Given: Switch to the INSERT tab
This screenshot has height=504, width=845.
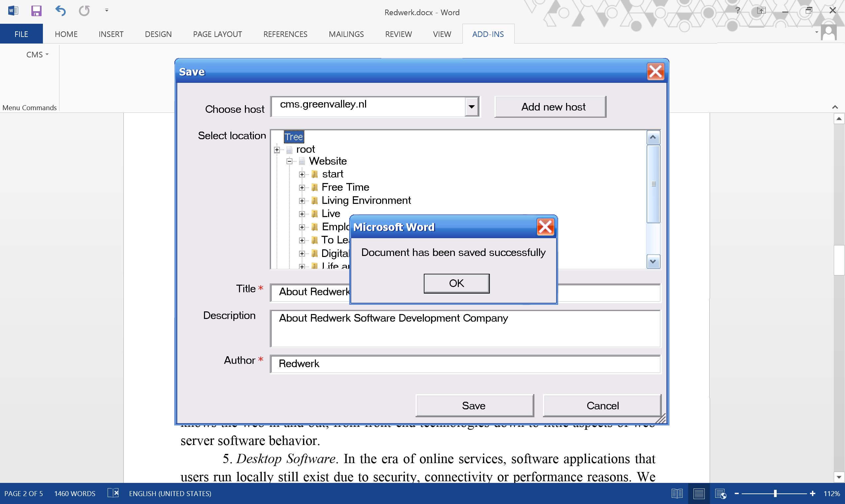Looking at the screenshot, I should tap(111, 34).
